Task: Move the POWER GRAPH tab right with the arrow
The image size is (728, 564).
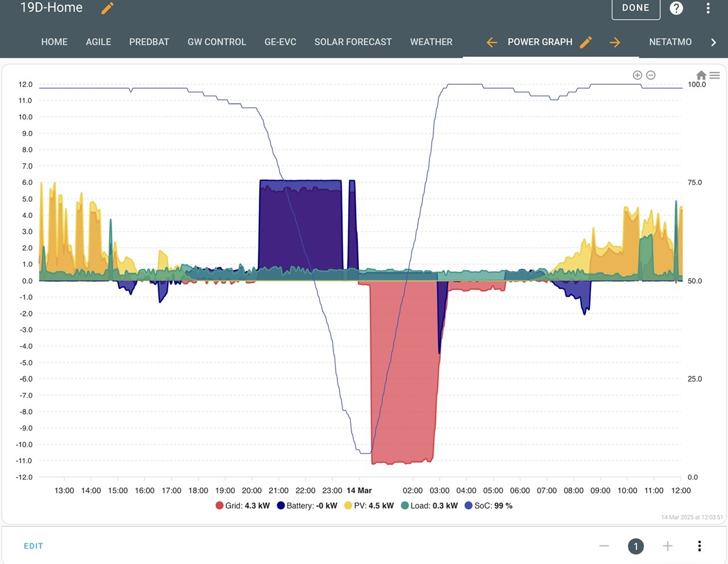Action: click(x=615, y=42)
